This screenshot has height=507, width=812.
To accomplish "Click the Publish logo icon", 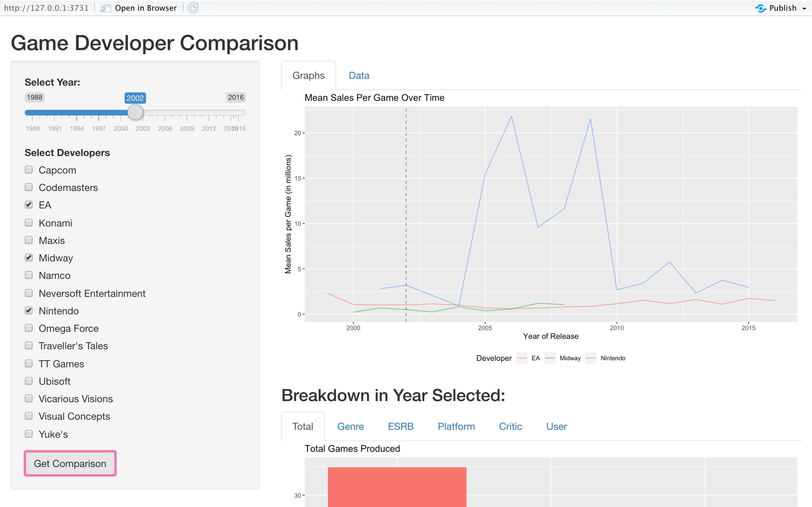I will (760, 8).
